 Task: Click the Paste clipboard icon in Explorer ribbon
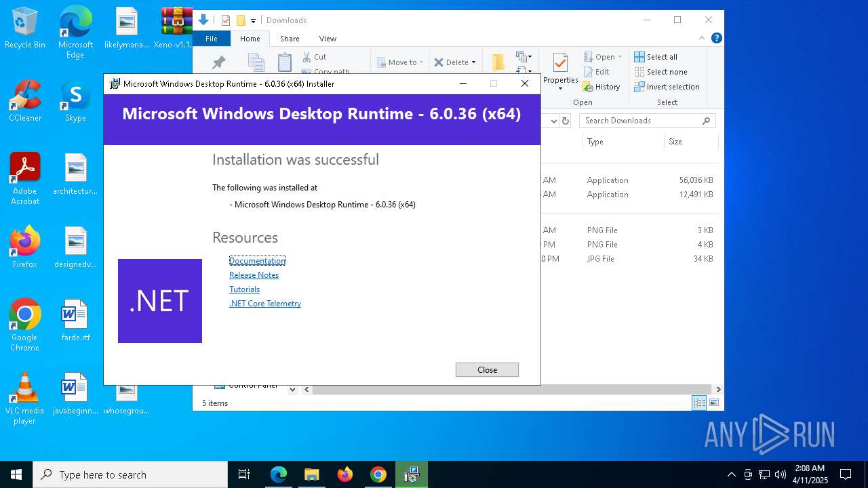pos(285,62)
